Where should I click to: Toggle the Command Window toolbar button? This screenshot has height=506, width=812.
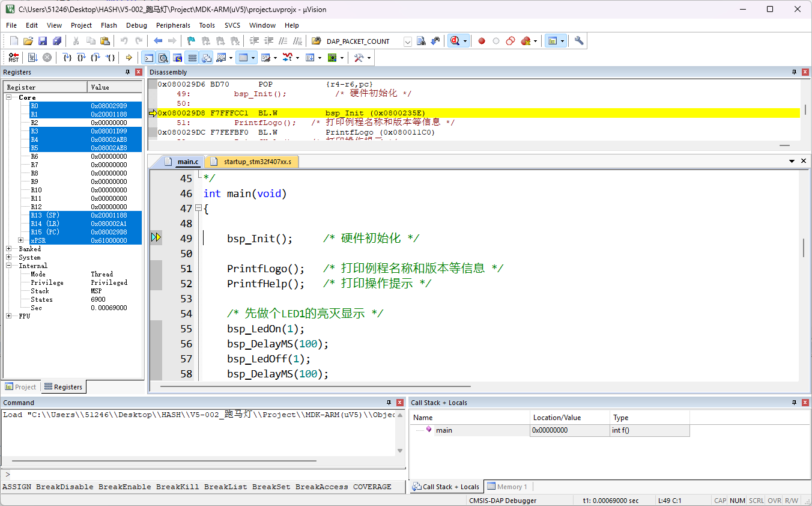click(x=148, y=58)
